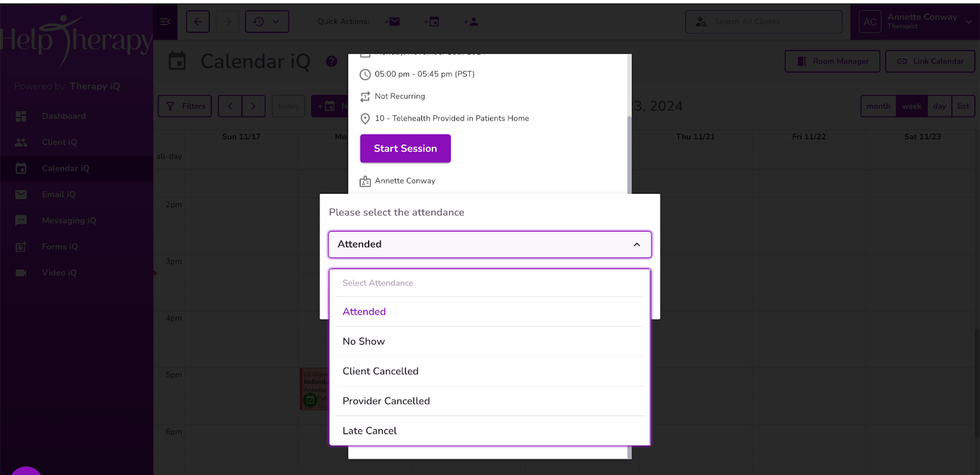Open the recent history dropdown

[x=267, y=21]
